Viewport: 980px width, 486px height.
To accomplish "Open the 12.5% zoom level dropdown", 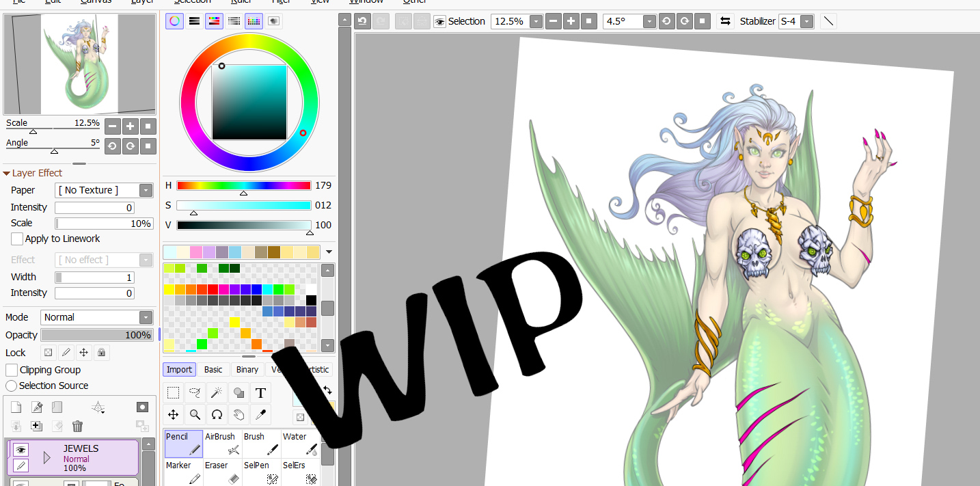I will pyautogui.click(x=536, y=21).
